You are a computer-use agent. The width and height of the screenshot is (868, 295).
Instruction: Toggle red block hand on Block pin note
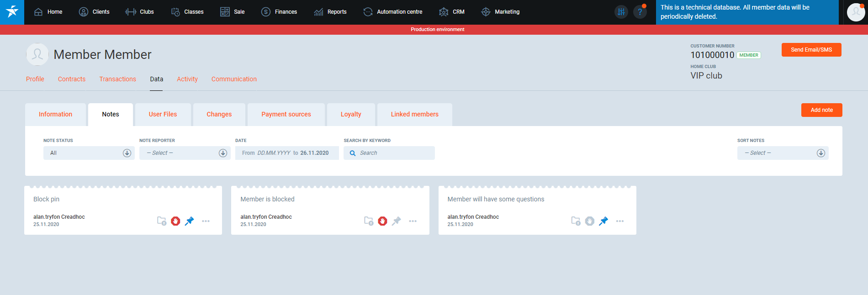175,221
